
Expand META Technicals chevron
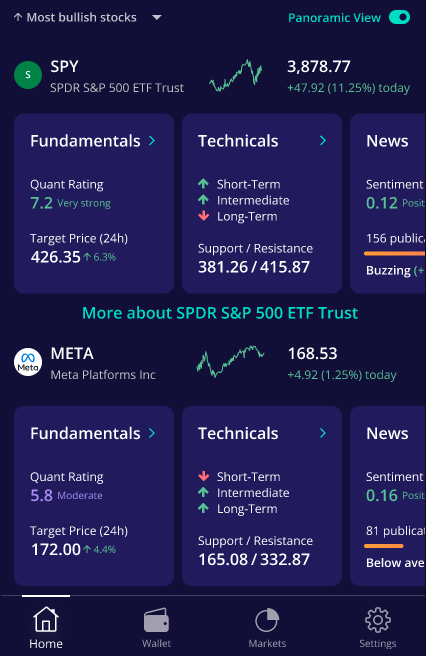pos(323,433)
